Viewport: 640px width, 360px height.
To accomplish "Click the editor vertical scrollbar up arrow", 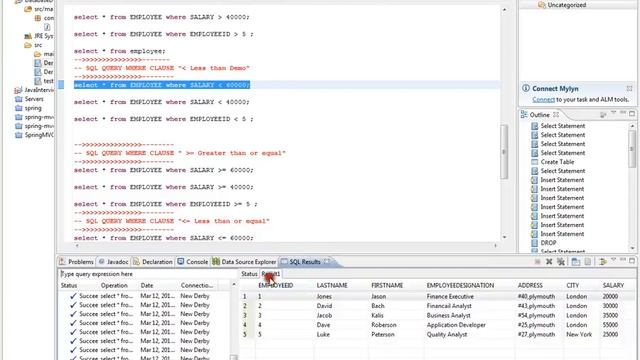I will (504, 9).
